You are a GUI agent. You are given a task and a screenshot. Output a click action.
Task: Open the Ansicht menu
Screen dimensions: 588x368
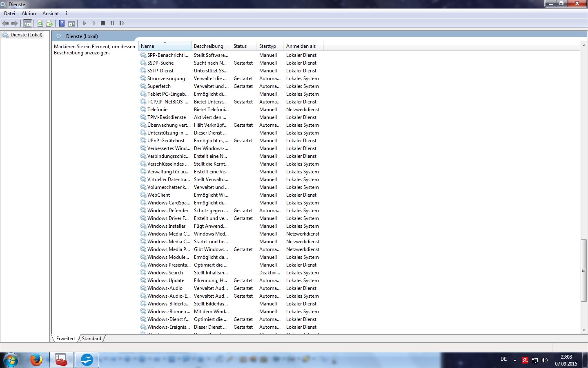click(x=51, y=13)
